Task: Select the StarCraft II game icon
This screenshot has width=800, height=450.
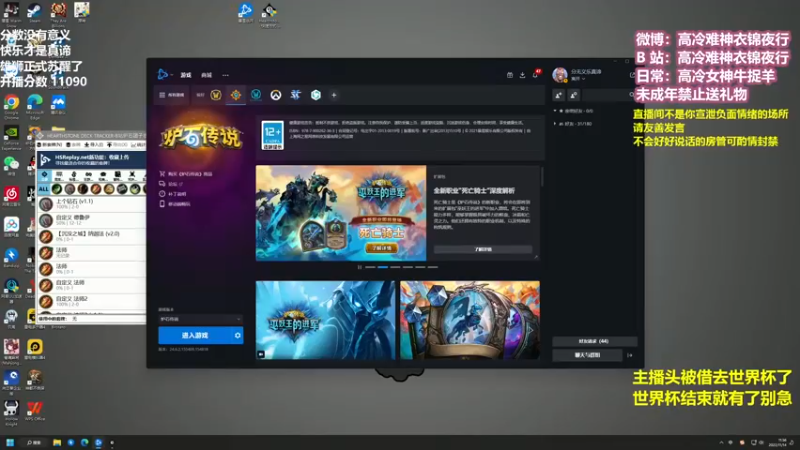Action: tap(295, 95)
